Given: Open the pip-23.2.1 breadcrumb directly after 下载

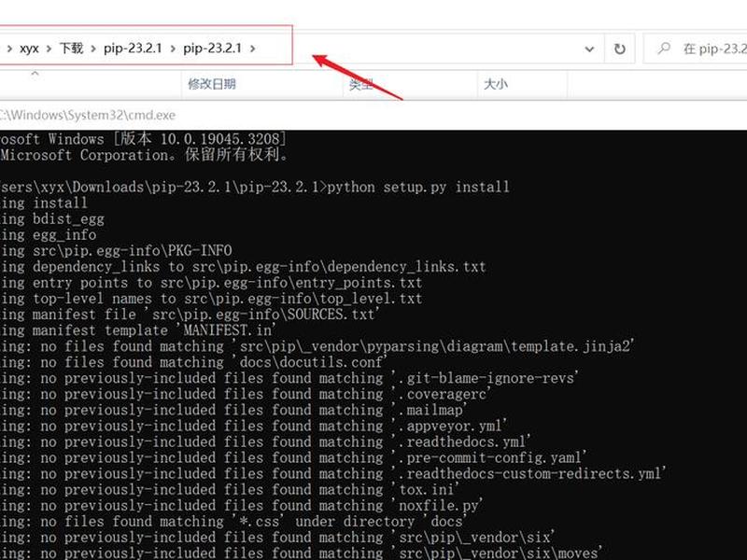Looking at the screenshot, I should (133, 49).
